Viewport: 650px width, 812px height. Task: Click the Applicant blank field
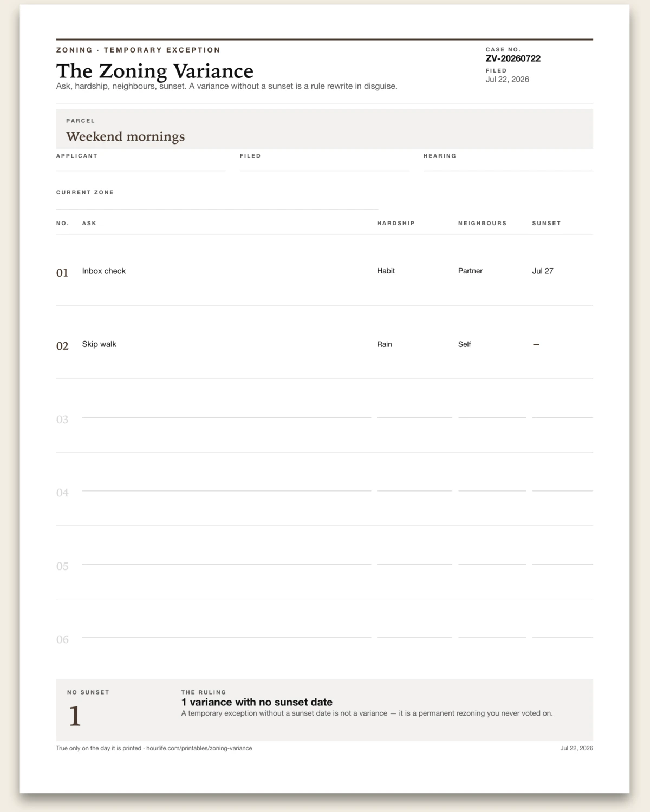tap(141, 165)
